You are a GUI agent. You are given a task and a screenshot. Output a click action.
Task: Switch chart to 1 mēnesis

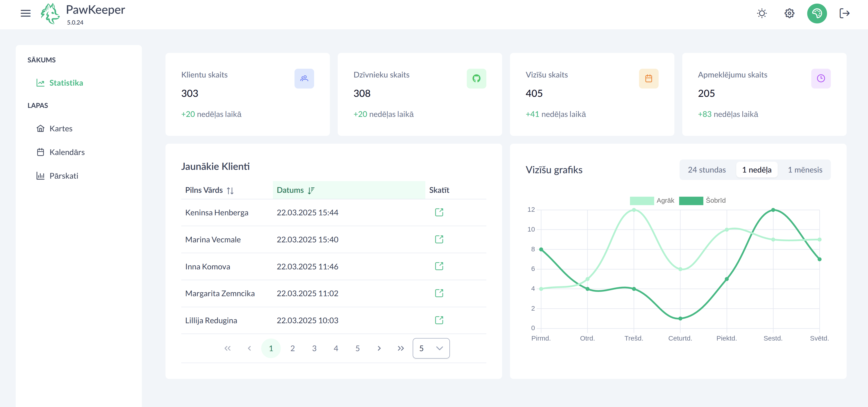(x=805, y=170)
